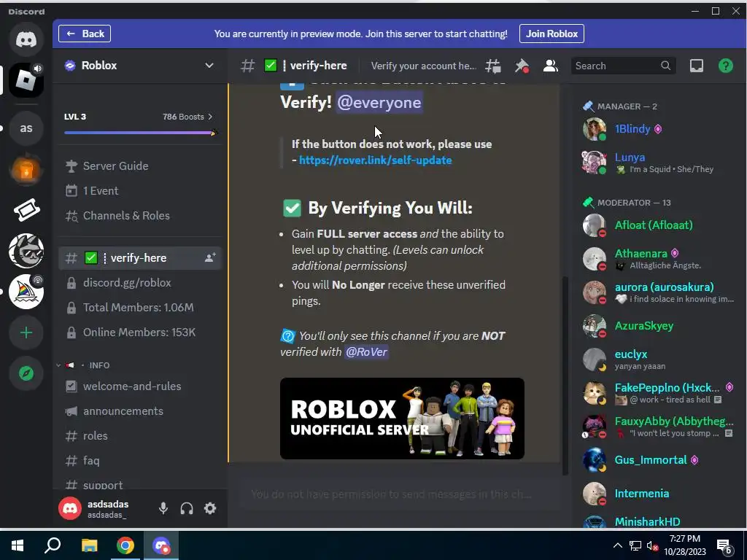Add a server with plus icon
The image size is (747, 560).
tap(26, 332)
